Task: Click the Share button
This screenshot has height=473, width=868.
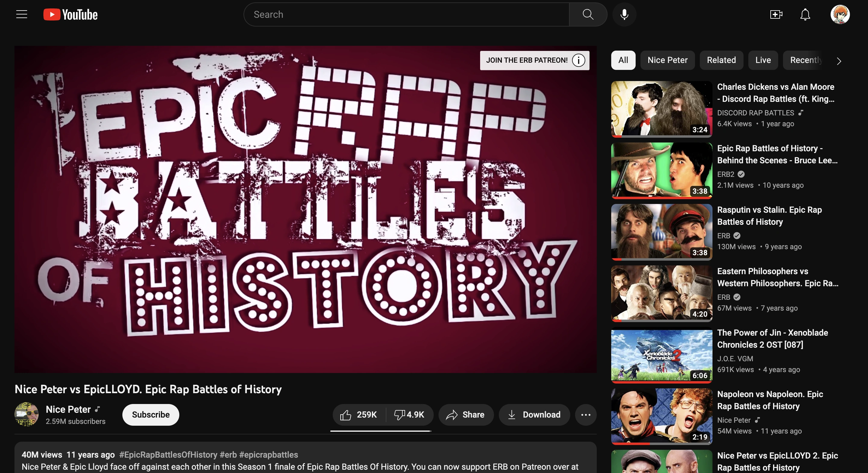Action: click(x=466, y=415)
